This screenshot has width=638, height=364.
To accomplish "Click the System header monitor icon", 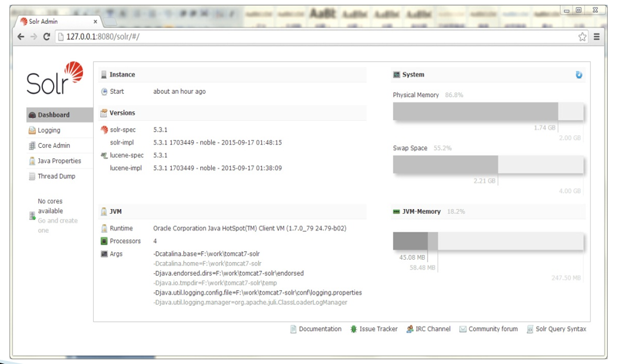I will click(397, 74).
